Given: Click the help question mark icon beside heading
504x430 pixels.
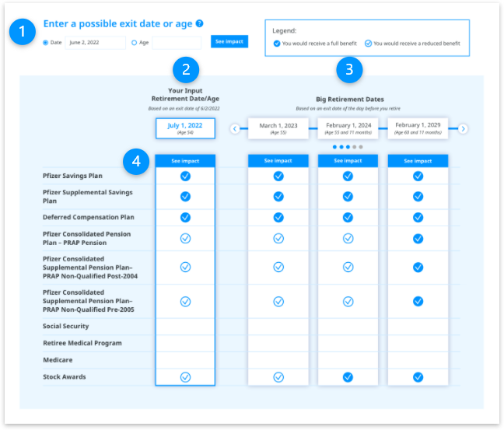Looking at the screenshot, I should click(199, 23).
